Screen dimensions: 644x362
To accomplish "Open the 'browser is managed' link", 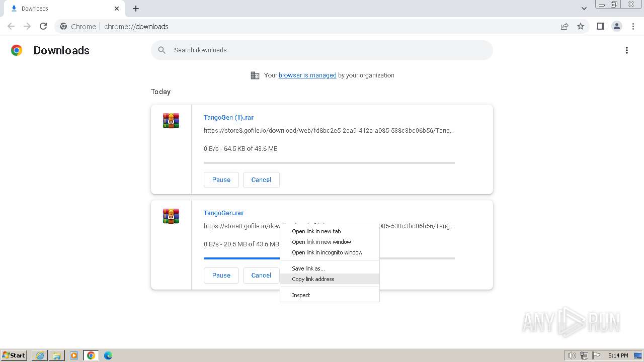I will (x=307, y=75).
